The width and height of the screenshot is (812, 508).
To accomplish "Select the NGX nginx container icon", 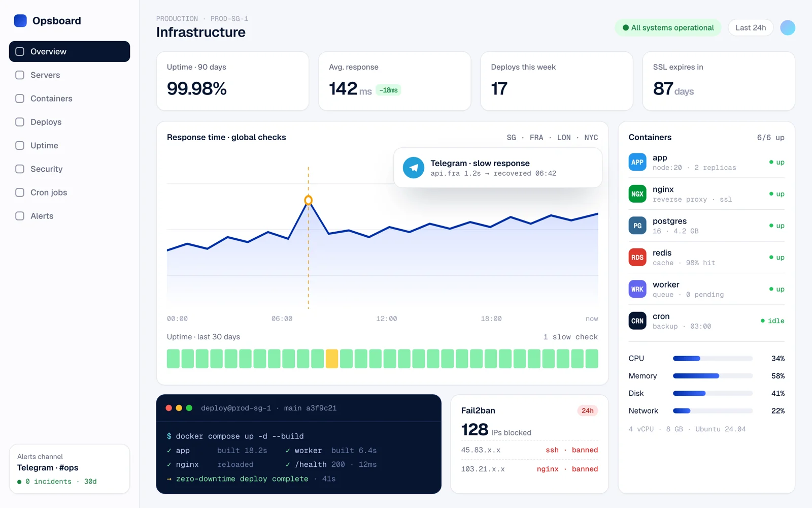I will pos(637,194).
